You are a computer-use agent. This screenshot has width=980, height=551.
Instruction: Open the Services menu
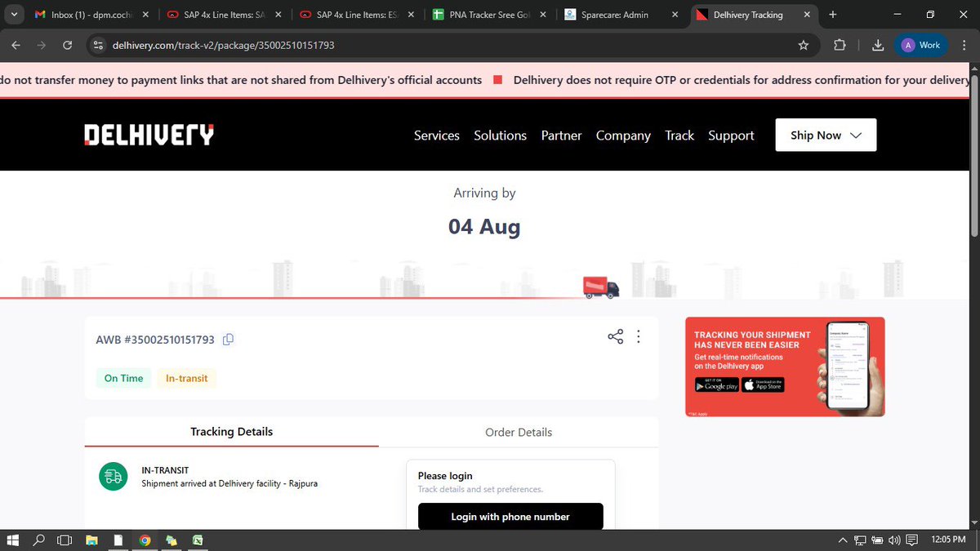pos(437,136)
